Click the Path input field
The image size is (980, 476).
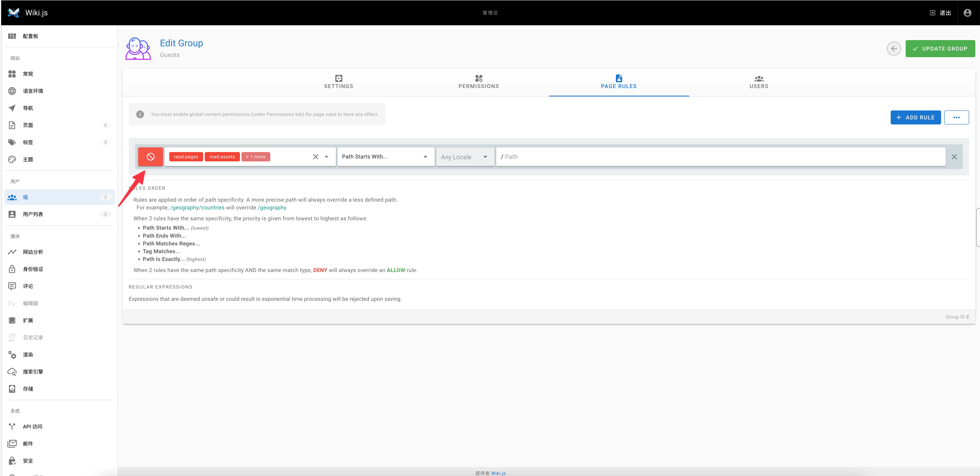point(721,157)
